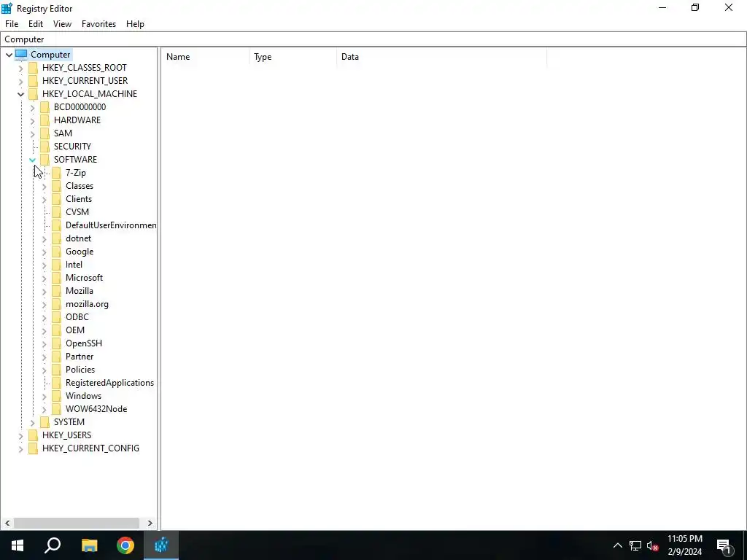This screenshot has height=560, width=747.
Task: Open the File menu
Action: [x=12, y=24]
